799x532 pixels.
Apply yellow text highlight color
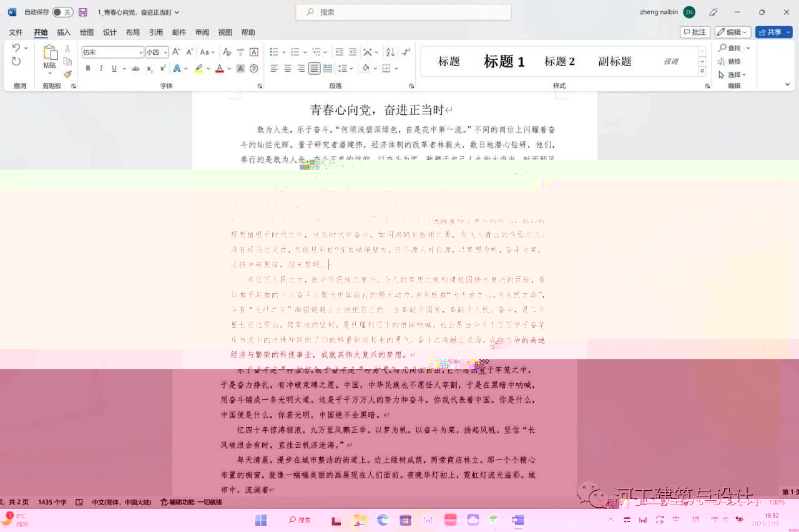tap(199, 69)
